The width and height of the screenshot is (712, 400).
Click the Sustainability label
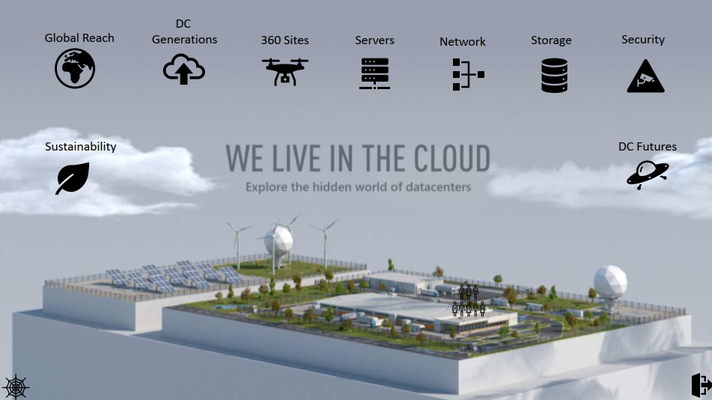pyautogui.click(x=80, y=146)
